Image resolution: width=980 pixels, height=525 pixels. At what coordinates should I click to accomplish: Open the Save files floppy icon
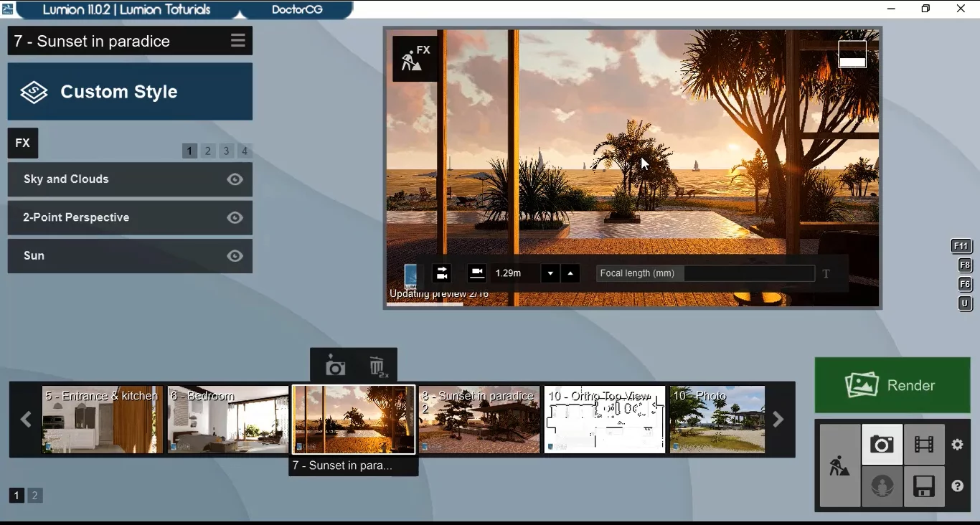click(924, 486)
